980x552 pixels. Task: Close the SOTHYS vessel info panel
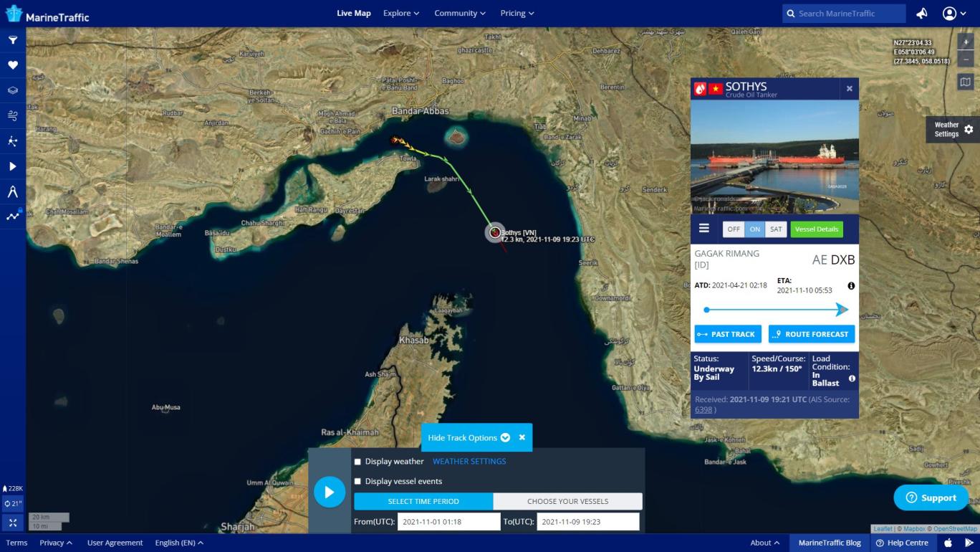(x=850, y=89)
